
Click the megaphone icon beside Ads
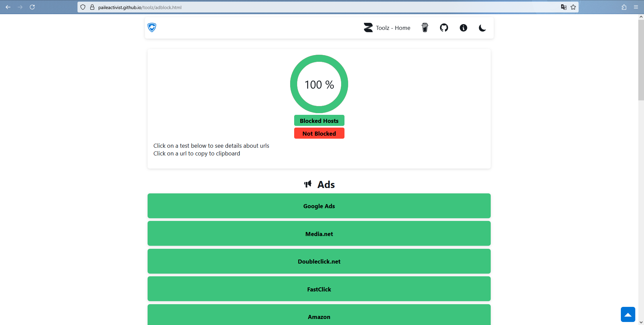(308, 184)
